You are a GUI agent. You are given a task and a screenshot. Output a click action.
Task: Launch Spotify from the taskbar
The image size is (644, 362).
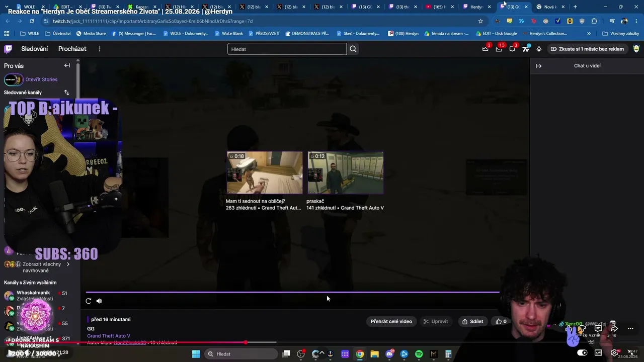419,354
